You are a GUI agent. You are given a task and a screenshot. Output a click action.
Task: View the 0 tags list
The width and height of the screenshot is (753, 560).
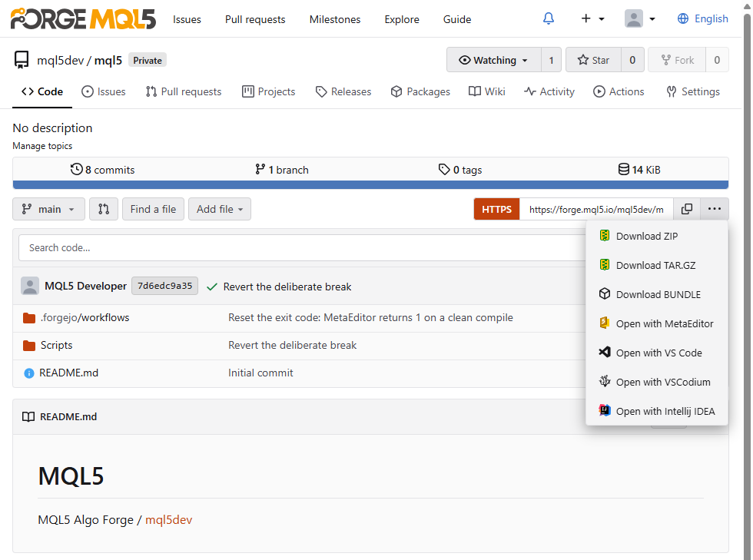460,170
